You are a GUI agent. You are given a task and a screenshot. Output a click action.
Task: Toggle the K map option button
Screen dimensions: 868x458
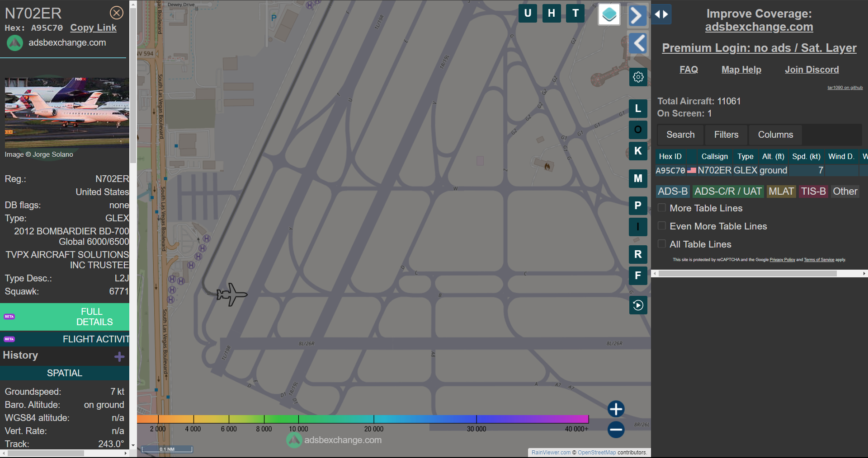click(638, 151)
